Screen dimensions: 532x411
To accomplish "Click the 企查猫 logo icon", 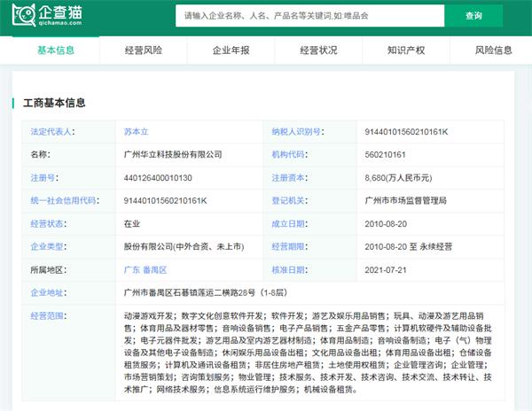I will (x=47, y=15).
